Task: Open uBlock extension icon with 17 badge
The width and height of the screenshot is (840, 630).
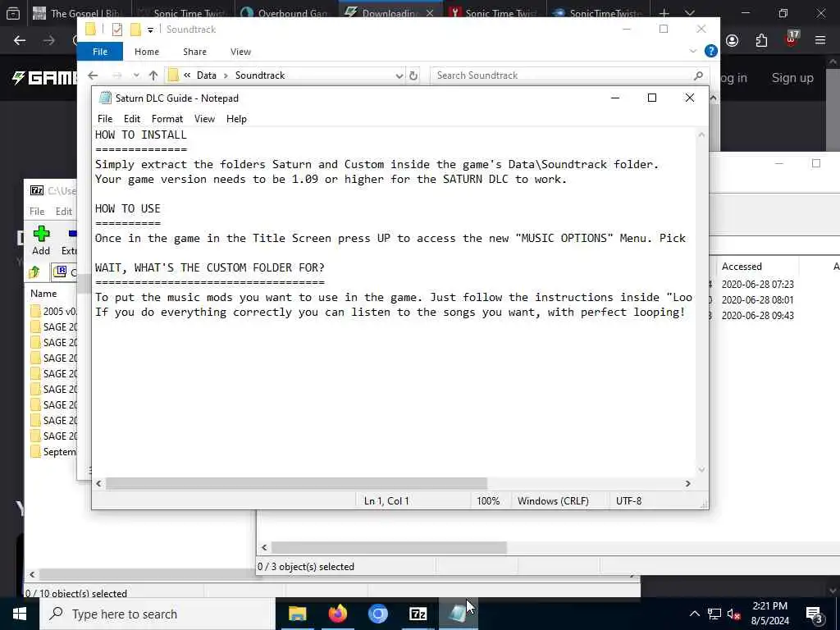Action: [792, 39]
